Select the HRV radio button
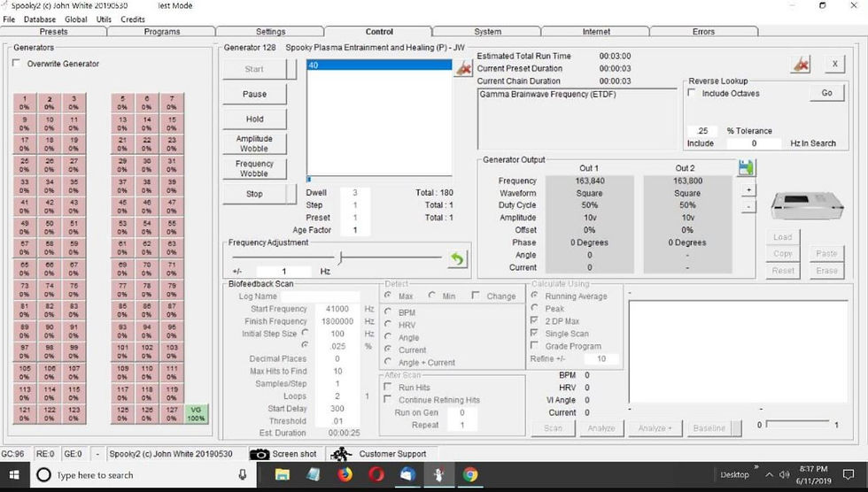 (x=388, y=325)
